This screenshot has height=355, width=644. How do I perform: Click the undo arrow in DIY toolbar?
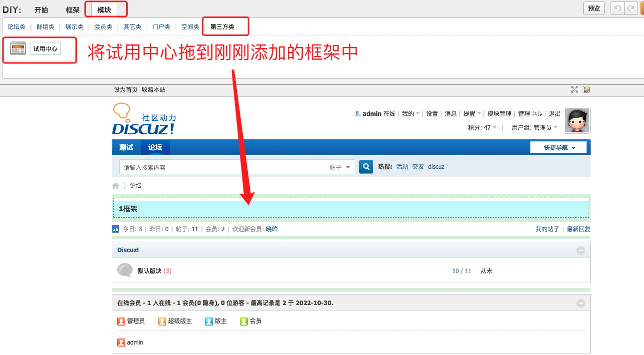(618, 8)
